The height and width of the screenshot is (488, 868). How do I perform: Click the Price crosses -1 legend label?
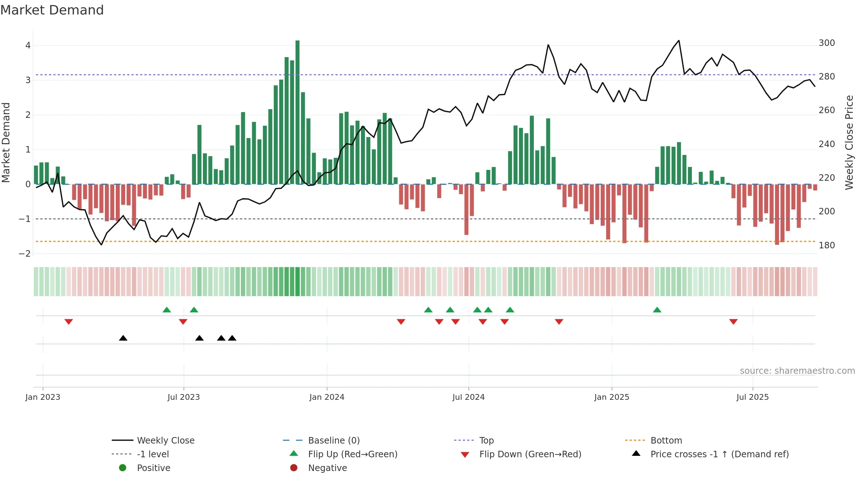[720, 454]
